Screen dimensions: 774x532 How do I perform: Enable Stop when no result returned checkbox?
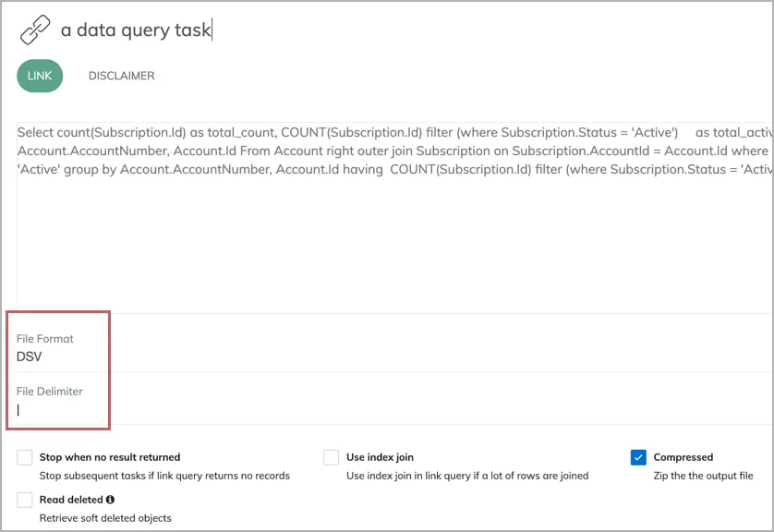pyautogui.click(x=25, y=457)
